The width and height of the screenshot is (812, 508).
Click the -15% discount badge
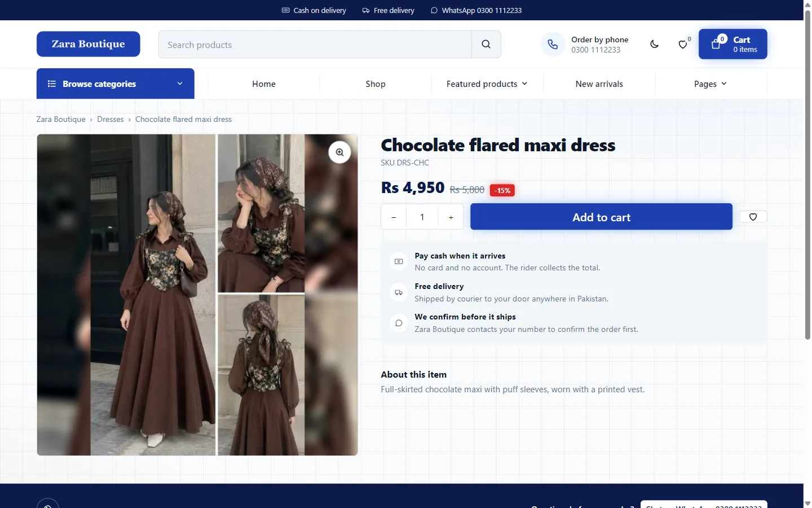pos(502,190)
